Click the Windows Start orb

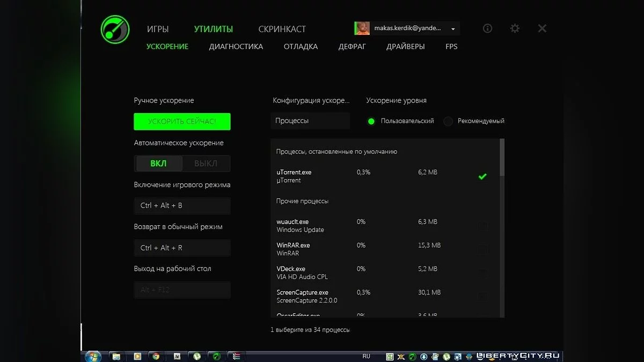[92, 356]
